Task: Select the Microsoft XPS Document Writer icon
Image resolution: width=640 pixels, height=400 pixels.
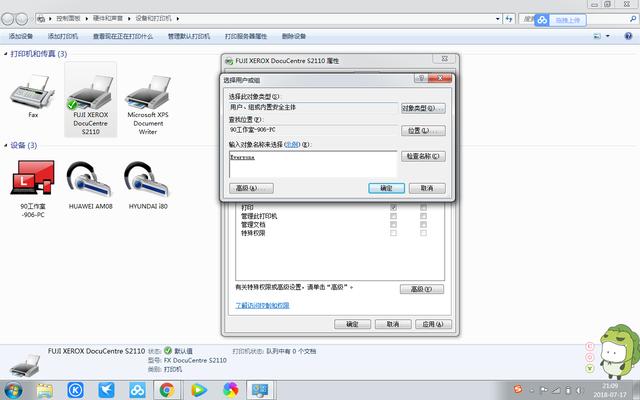Action: [x=148, y=92]
